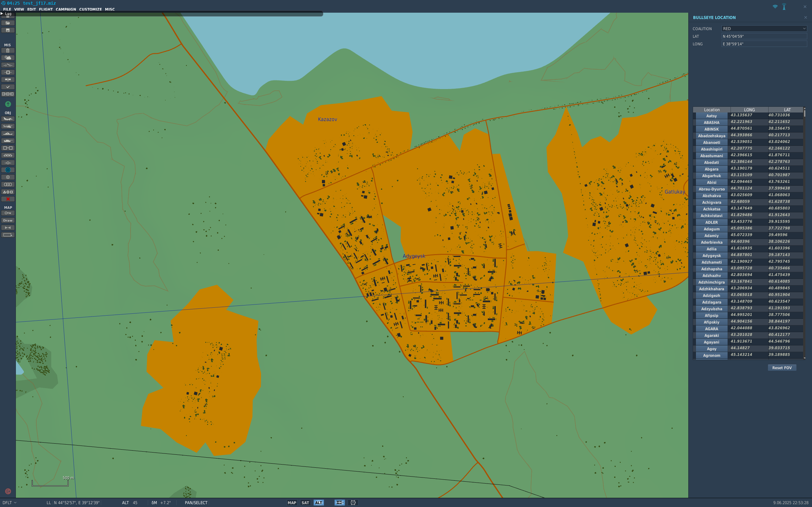Click the green fly mission arrow

(8, 104)
